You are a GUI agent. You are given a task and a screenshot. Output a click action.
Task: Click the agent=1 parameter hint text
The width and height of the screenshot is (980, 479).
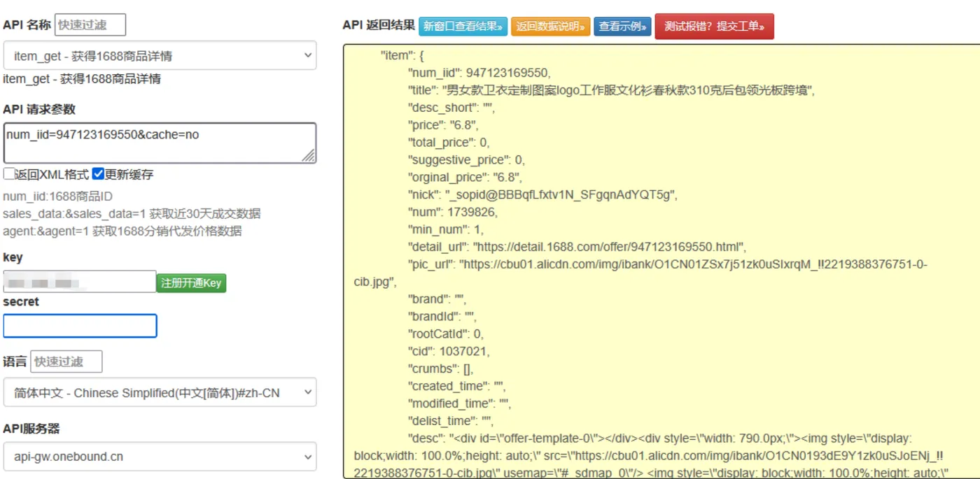[122, 231]
